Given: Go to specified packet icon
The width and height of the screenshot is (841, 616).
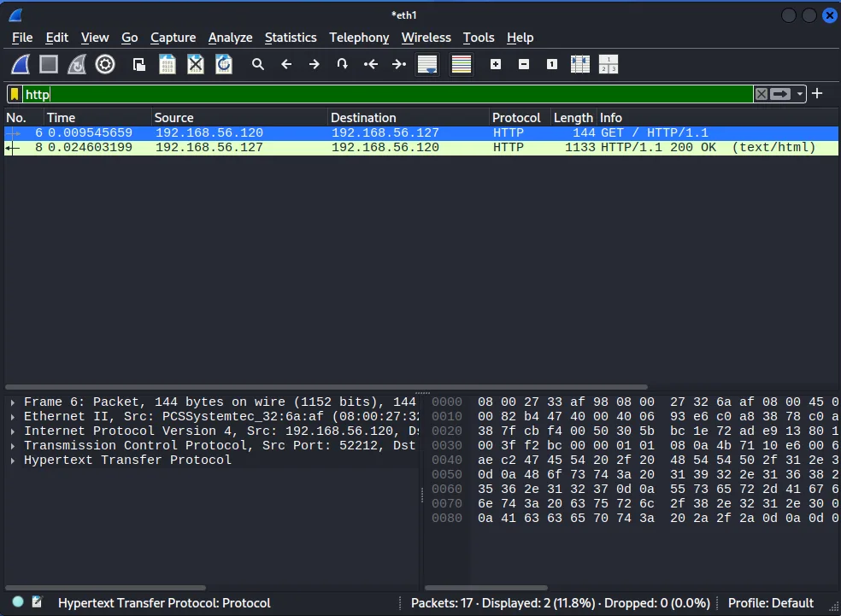Looking at the screenshot, I should 342,64.
